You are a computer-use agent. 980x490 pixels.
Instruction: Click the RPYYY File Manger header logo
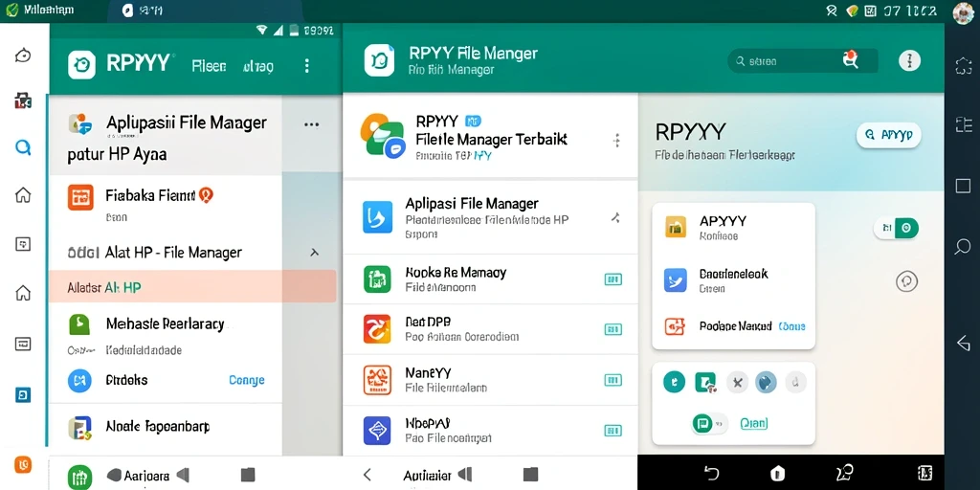pos(379,60)
